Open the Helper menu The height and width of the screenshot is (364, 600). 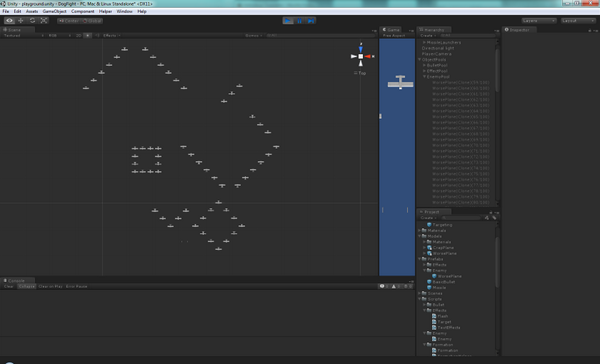click(105, 11)
